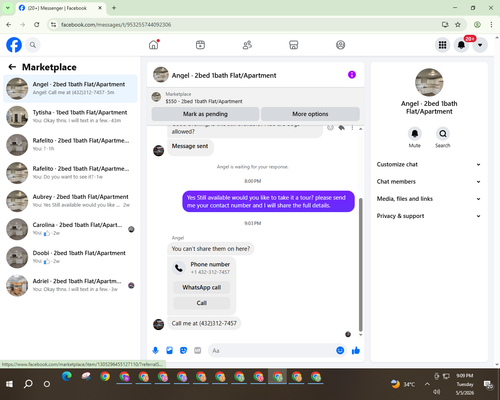
Task: Open the Chrome profile icon
Action: click(477, 24)
